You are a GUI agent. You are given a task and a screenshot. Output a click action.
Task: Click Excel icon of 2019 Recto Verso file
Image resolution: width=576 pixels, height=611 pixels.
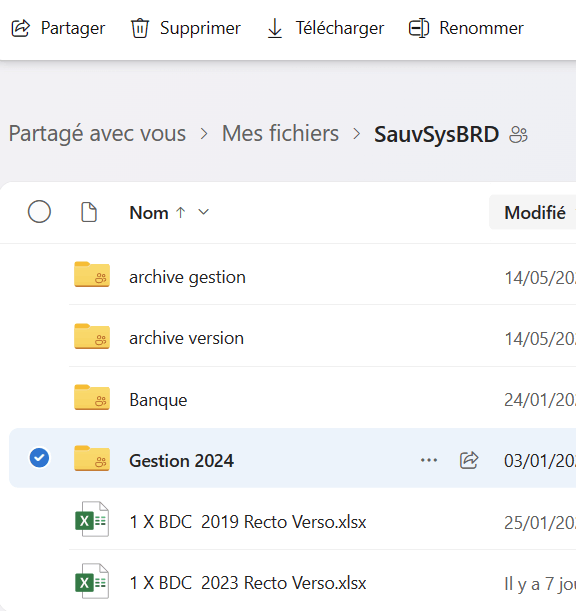coord(92,519)
